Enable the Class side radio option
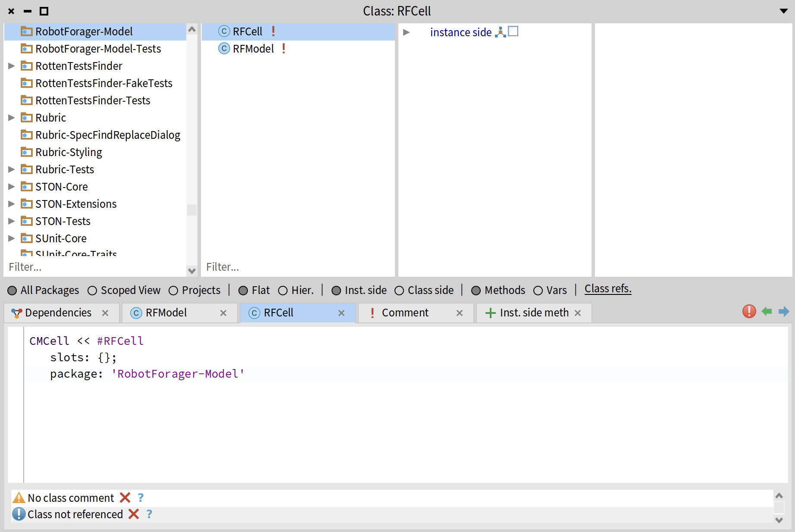795x532 pixels. (399, 291)
